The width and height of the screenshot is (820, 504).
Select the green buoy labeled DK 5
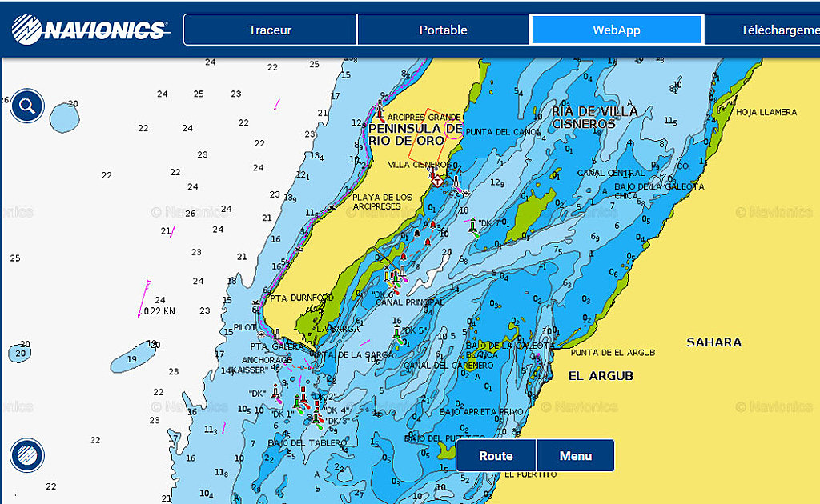(x=397, y=334)
